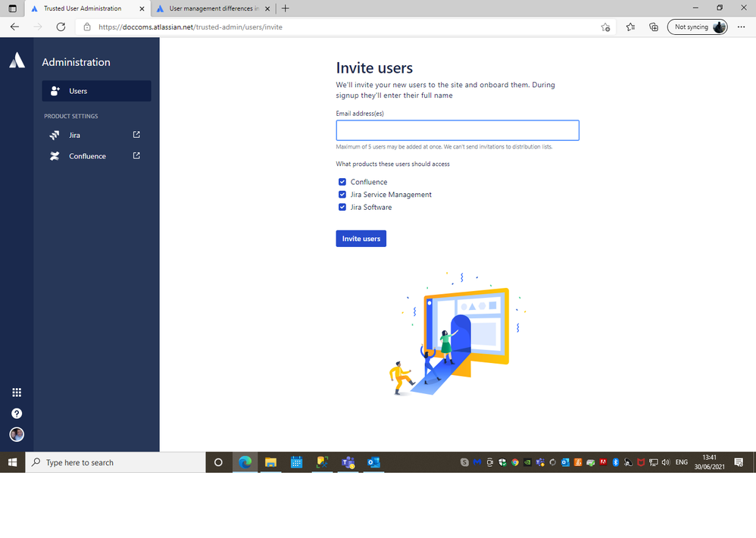Open the notification center icon
This screenshot has width=756, height=538.
(739, 462)
